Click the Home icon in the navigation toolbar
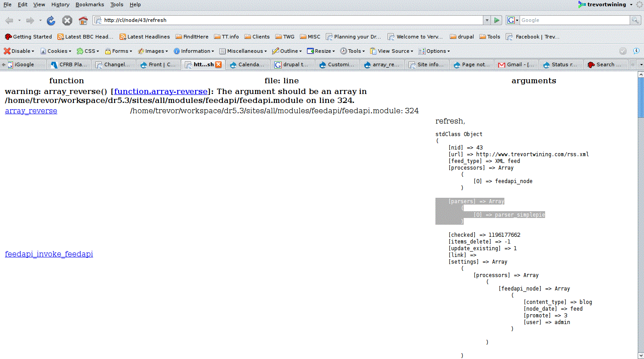 pyautogui.click(x=83, y=20)
